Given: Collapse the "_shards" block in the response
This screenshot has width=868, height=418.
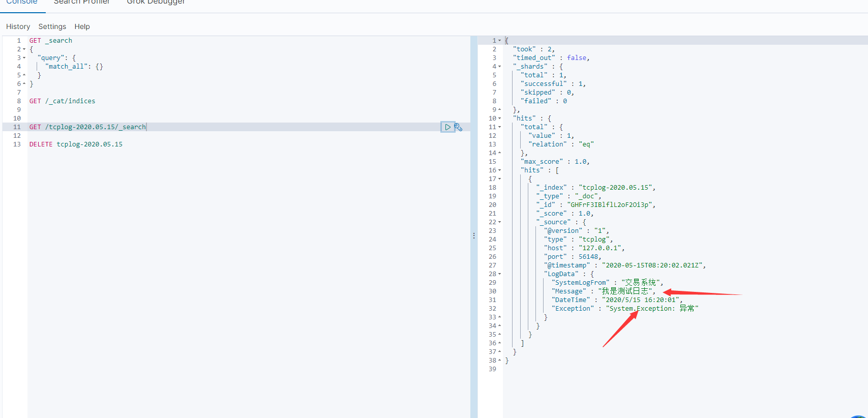Looking at the screenshot, I should [499, 67].
